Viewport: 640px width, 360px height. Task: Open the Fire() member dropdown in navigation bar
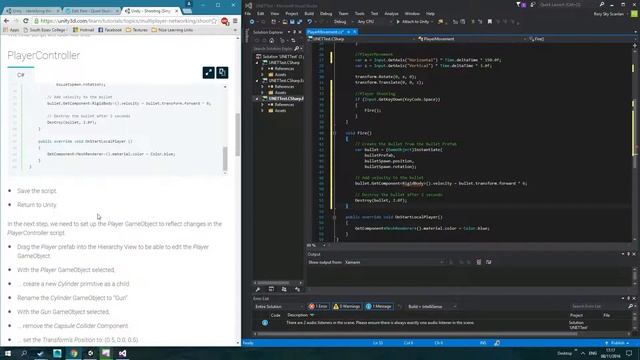[x=582, y=39]
